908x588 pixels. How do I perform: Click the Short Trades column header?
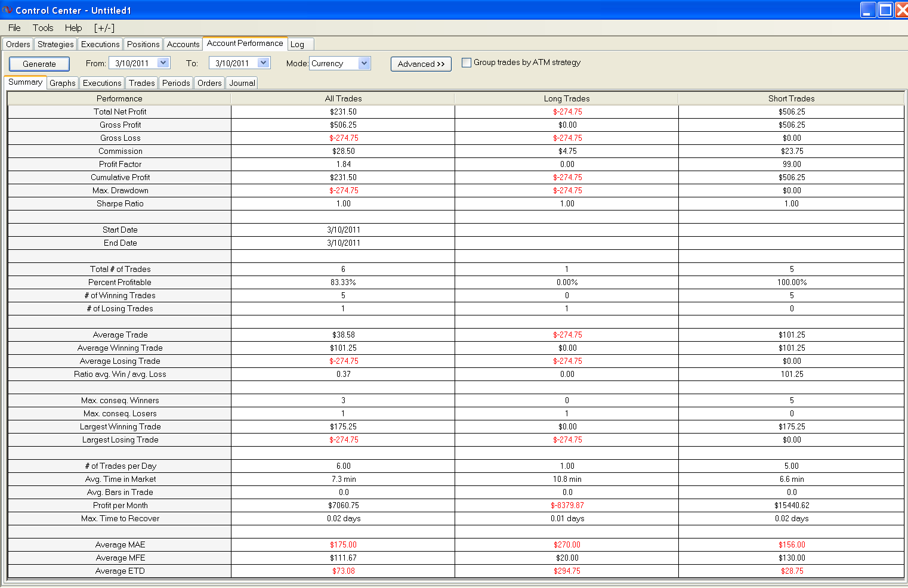tap(791, 98)
